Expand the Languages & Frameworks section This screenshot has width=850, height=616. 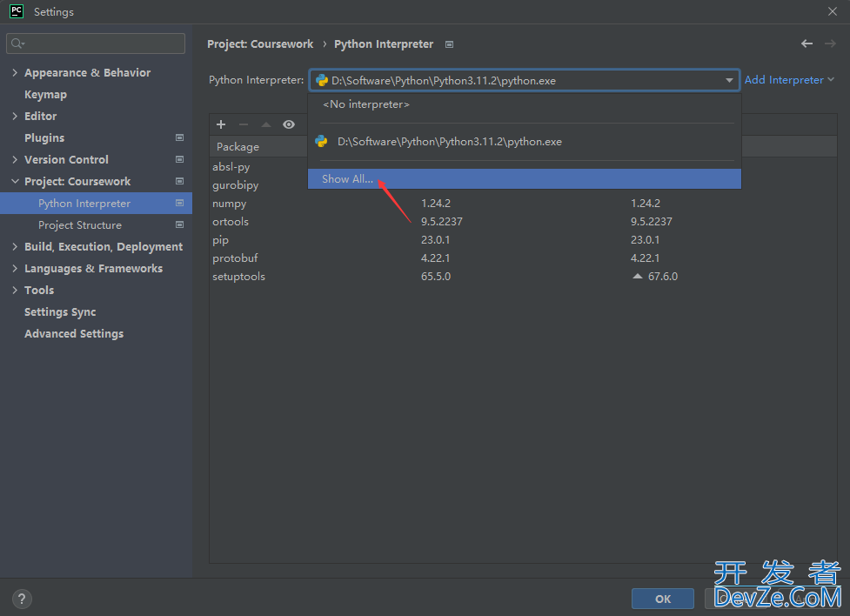(15, 269)
